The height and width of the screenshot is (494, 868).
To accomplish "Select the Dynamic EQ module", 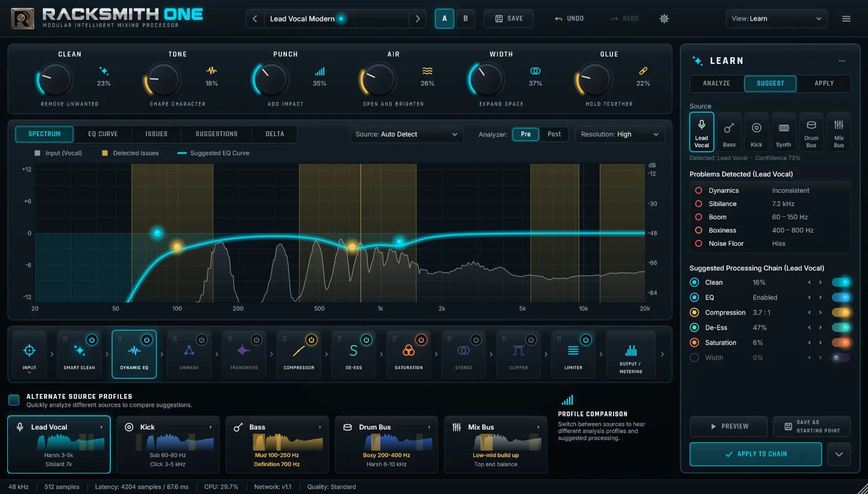I will coord(134,354).
